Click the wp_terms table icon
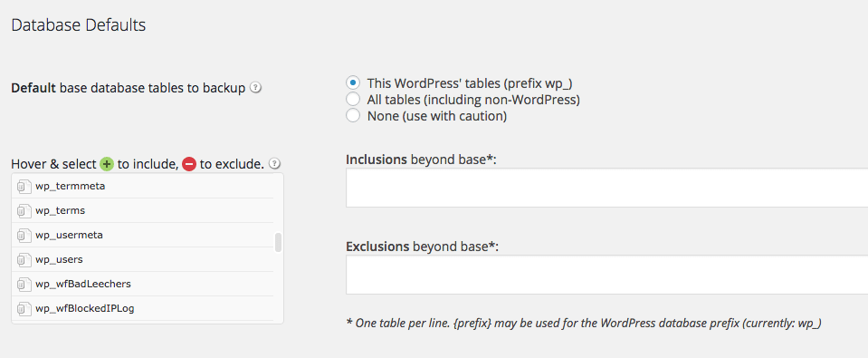Screen dimensions: 868x358 click(x=23, y=210)
